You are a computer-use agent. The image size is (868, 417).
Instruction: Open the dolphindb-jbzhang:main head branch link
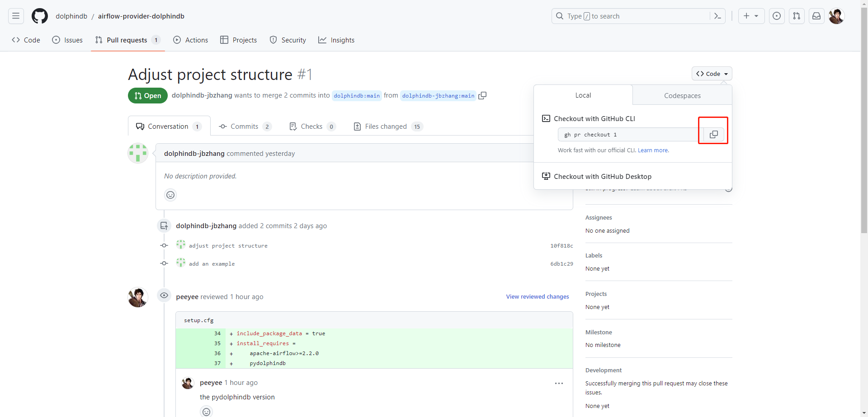click(x=438, y=96)
